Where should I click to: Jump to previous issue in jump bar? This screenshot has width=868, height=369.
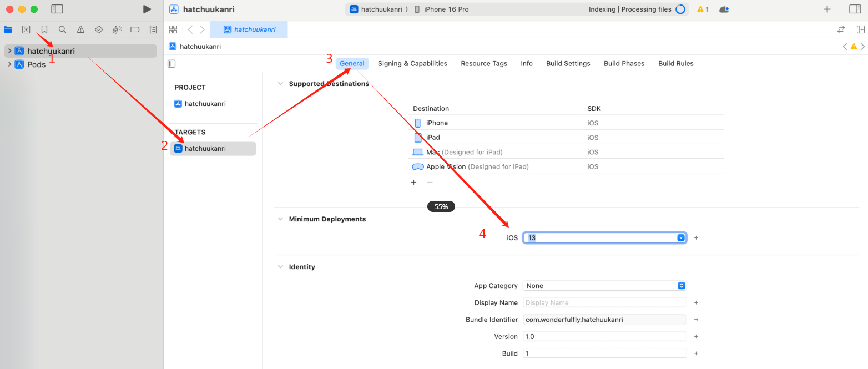[x=845, y=47]
